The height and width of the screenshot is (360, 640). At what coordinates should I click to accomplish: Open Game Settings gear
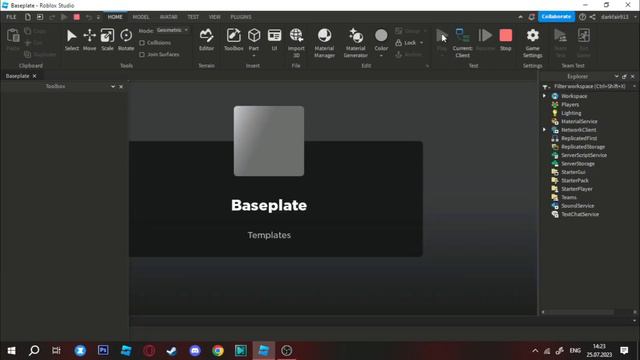533,42
